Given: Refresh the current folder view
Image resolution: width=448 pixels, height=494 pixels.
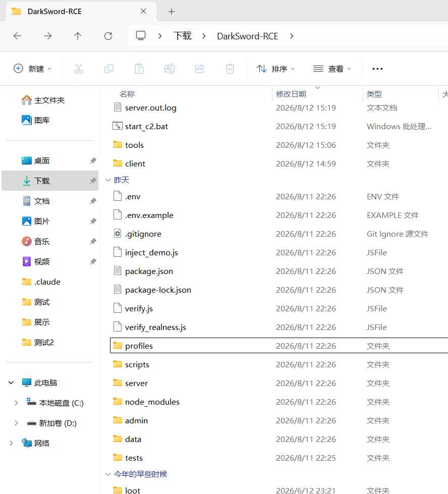Looking at the screenshot, I should pos(108,36).
